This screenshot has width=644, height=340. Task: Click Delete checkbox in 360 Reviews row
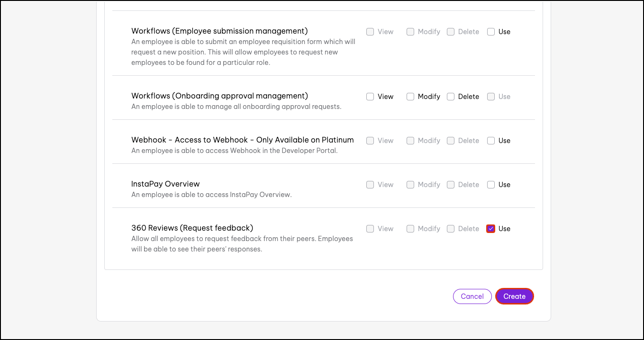[x=451, y=229]
